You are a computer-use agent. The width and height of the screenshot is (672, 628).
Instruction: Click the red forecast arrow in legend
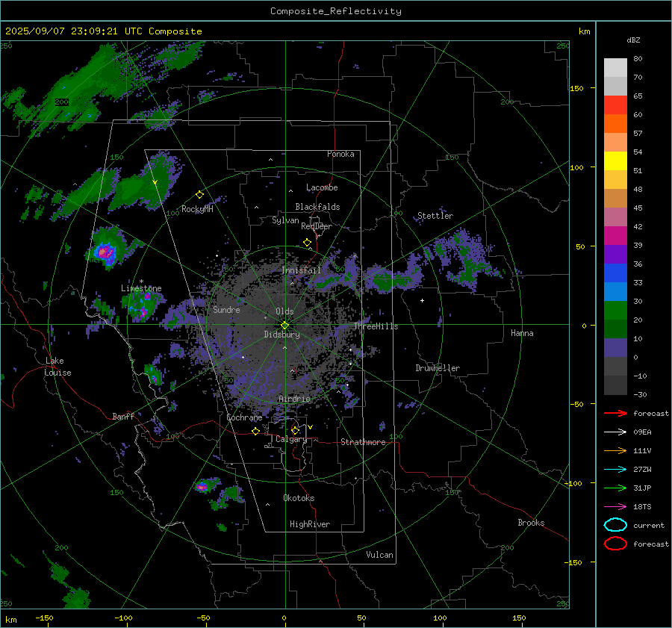point(615,413)
